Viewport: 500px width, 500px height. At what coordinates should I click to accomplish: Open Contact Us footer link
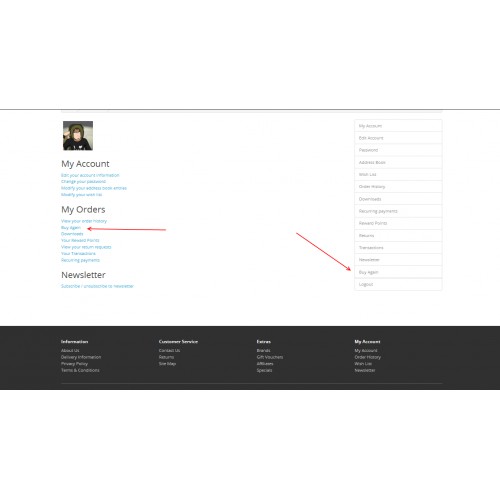(x=169, y=351)
